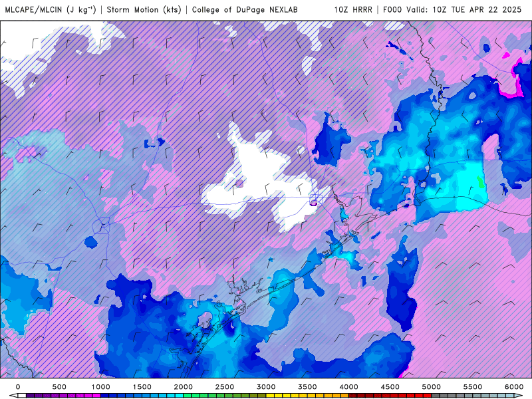Image resolution: width=532 pixels, height=399 pixels.
Task: Click the '10Z HRRR' model run label
Action: point(353,9)
